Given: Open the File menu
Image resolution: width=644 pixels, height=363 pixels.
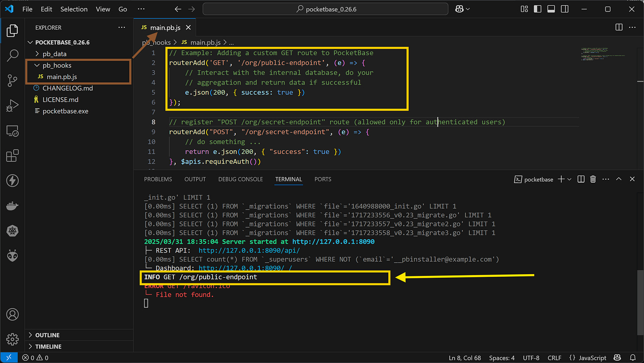Looking at the screenshot, I should click(x=27, y=9).
